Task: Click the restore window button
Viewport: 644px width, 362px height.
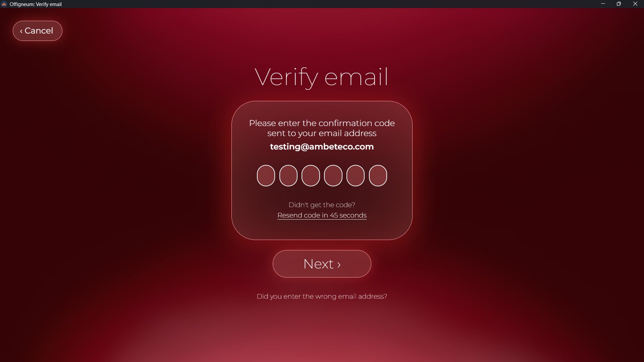Action: click(x=619, y=4)
